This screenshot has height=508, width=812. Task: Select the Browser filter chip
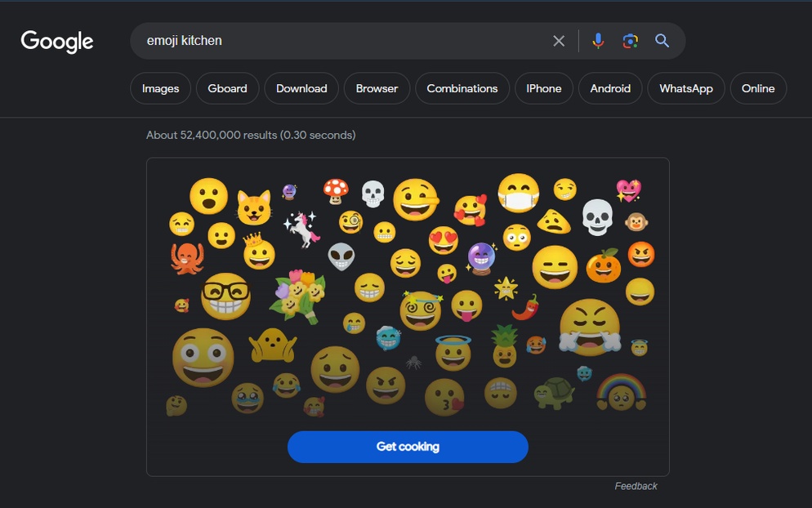tap(377, 88)
